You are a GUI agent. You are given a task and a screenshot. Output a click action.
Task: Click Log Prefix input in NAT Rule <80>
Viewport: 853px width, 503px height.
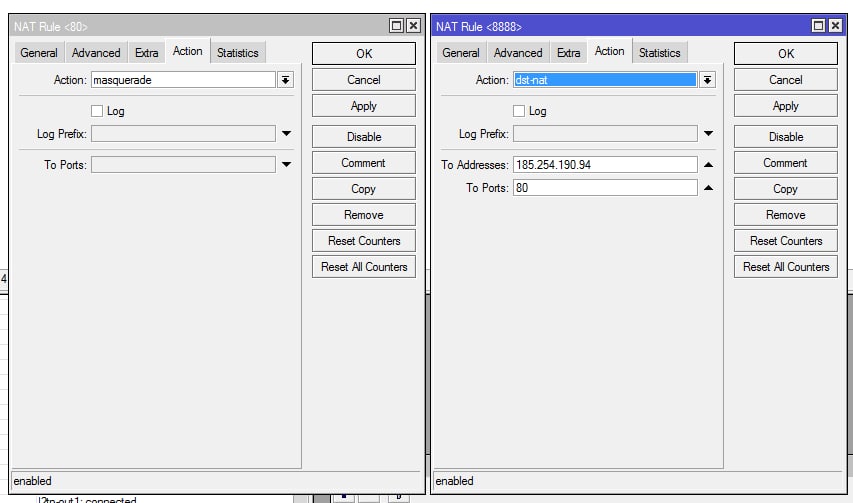pos(183,134)
